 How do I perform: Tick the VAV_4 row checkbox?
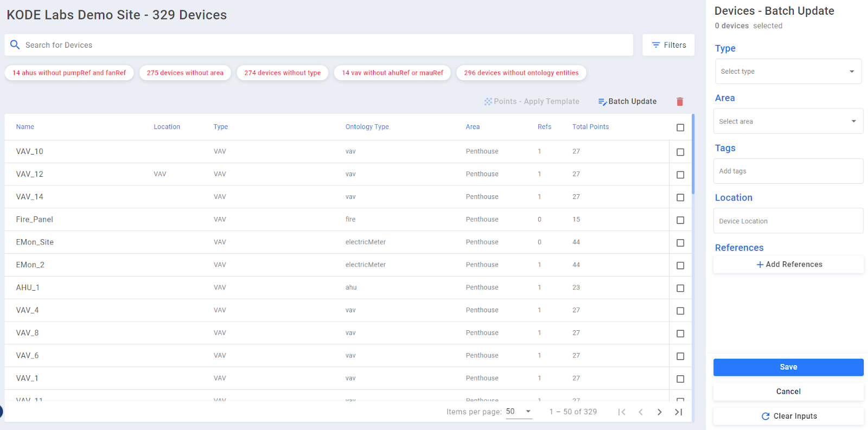(680, 311)
